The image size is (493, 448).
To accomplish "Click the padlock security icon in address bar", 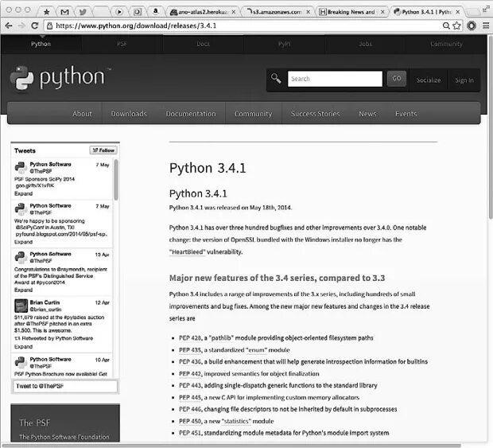I will [x=49, y=25].
